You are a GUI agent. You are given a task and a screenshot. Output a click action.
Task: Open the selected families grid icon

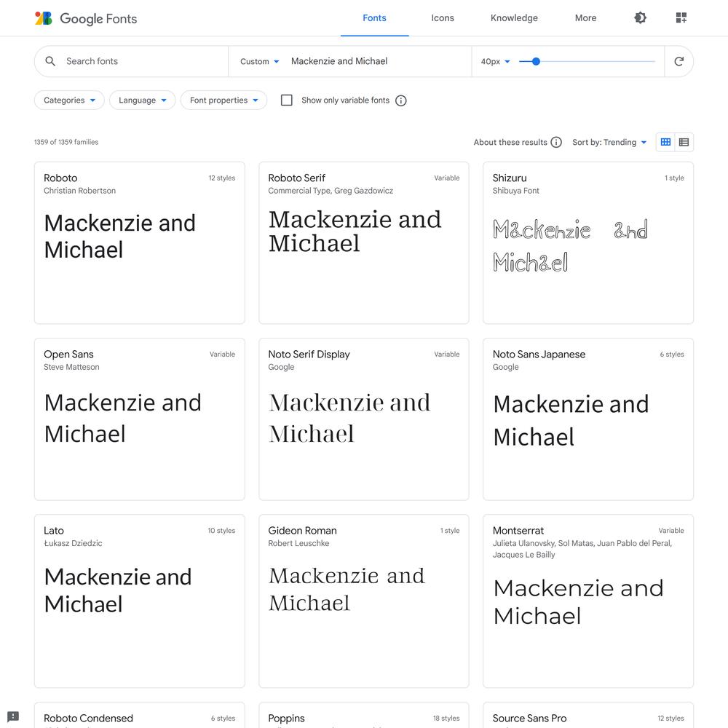(681, 18)
